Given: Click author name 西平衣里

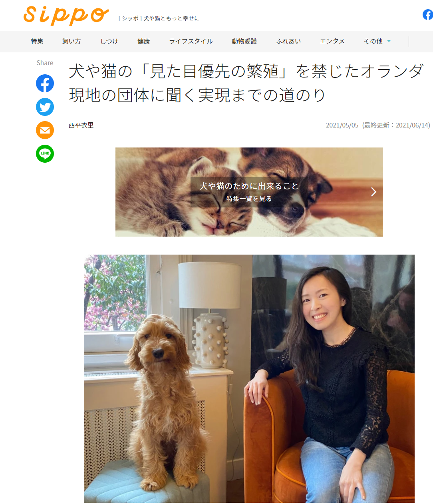Looking at the screenshot, I should pos(81,125).
